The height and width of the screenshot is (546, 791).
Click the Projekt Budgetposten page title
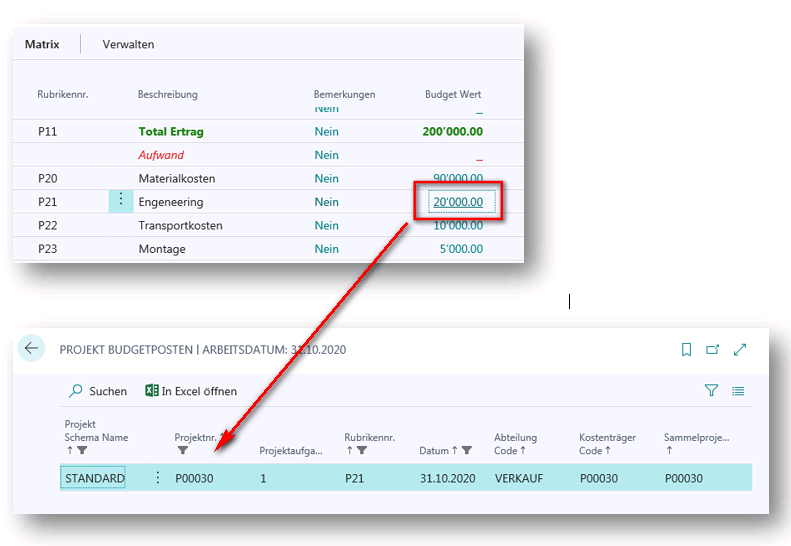[x=202, y=350]
